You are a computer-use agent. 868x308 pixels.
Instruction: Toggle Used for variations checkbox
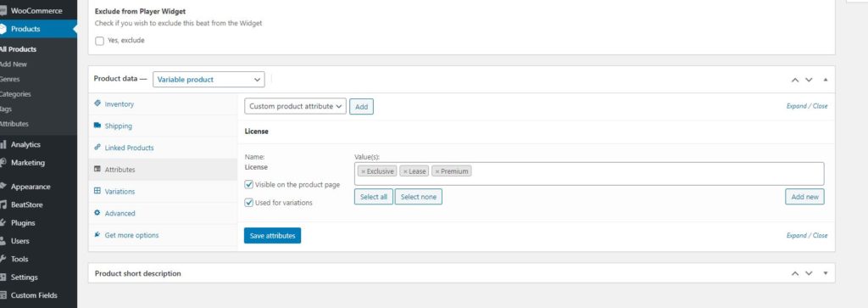pyautogui.click(x=249, y=203)
